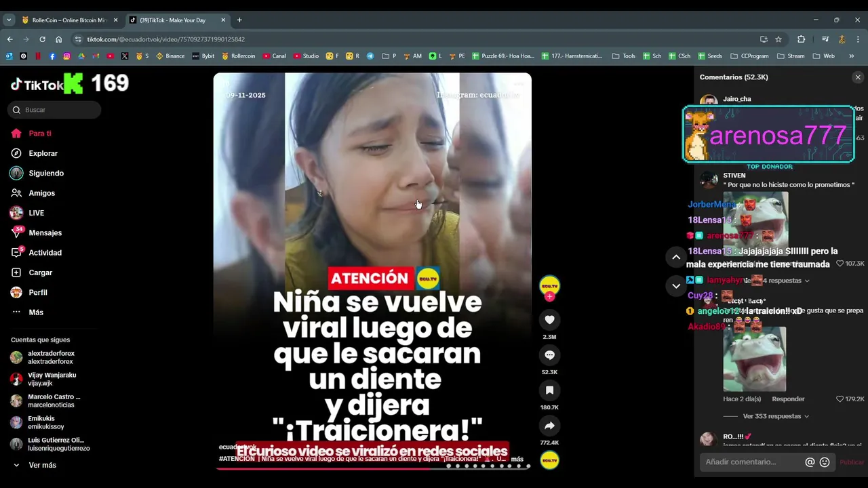Open the Binance bookmark
The image size is (868, 488).
[170, 56]
